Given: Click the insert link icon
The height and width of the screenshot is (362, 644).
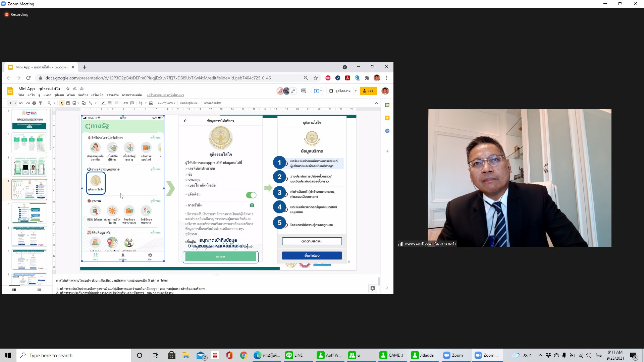Looking at the screenshot, I should pyautogui.click(x=125, y=103).
